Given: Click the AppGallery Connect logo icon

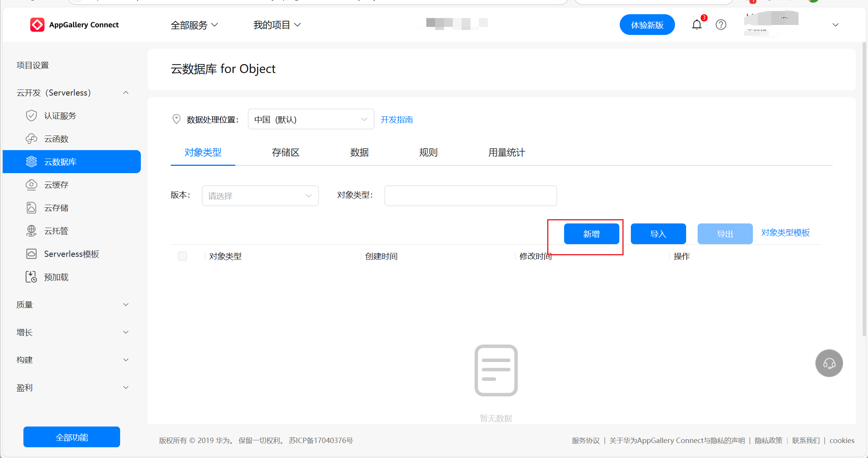Looking at the screenshot, I should point(37,25).
